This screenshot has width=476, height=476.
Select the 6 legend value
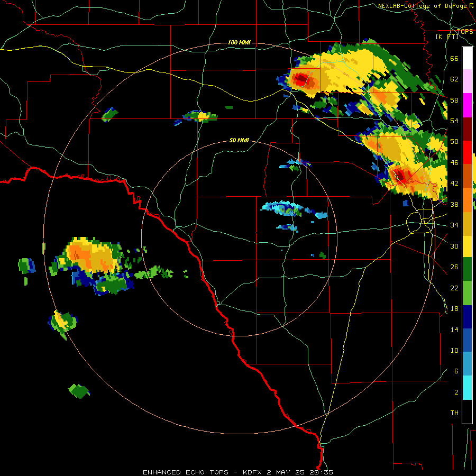coord(456,371)
